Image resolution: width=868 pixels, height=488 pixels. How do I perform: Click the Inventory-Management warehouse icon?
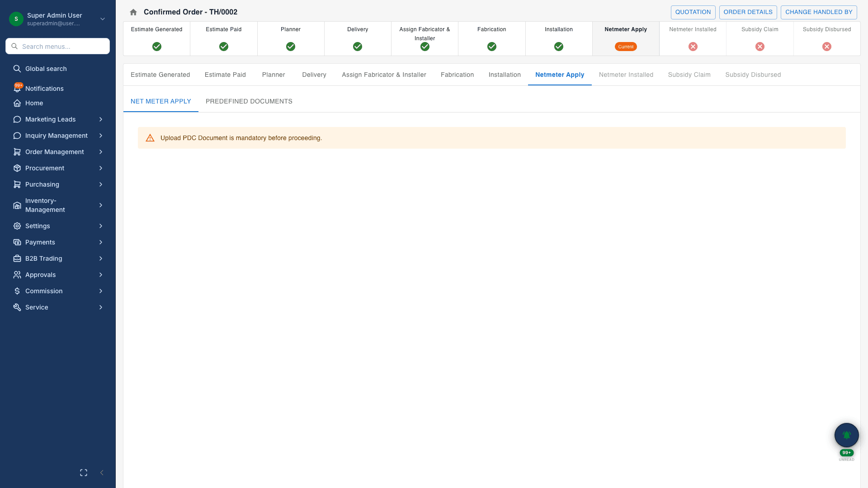point(17,205)
